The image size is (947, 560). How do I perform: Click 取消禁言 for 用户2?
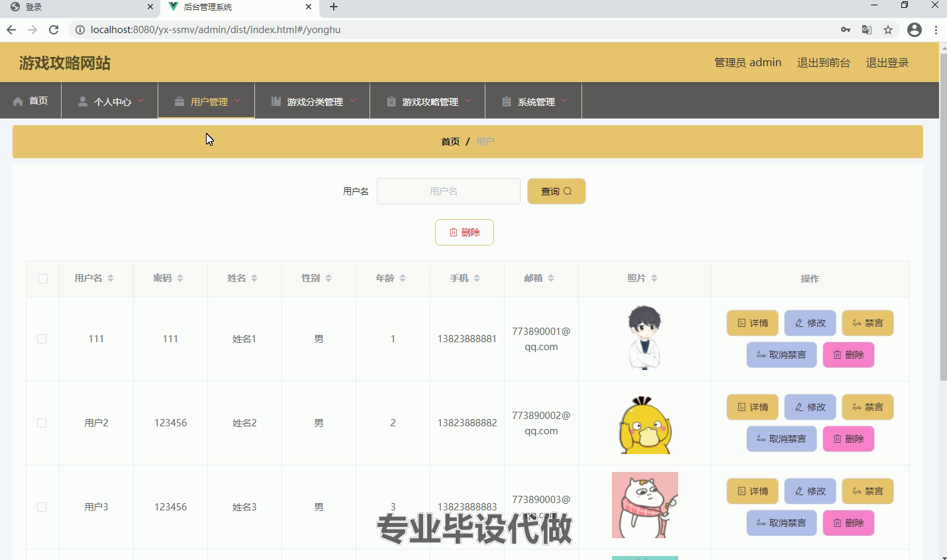781,439
